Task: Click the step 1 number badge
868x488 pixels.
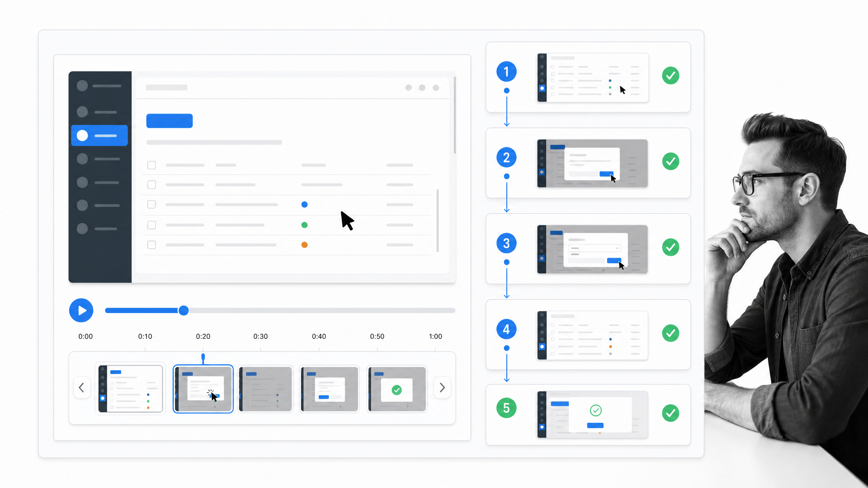Action: click(506, 72)
